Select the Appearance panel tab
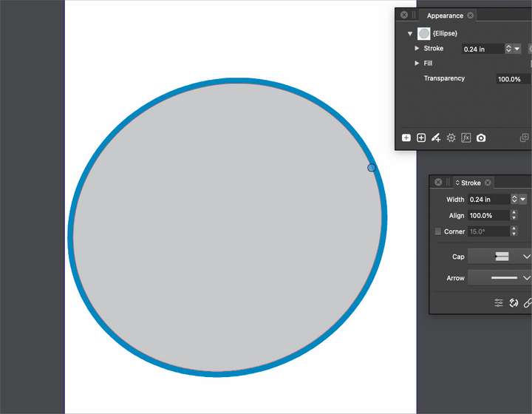 [445, 16]
